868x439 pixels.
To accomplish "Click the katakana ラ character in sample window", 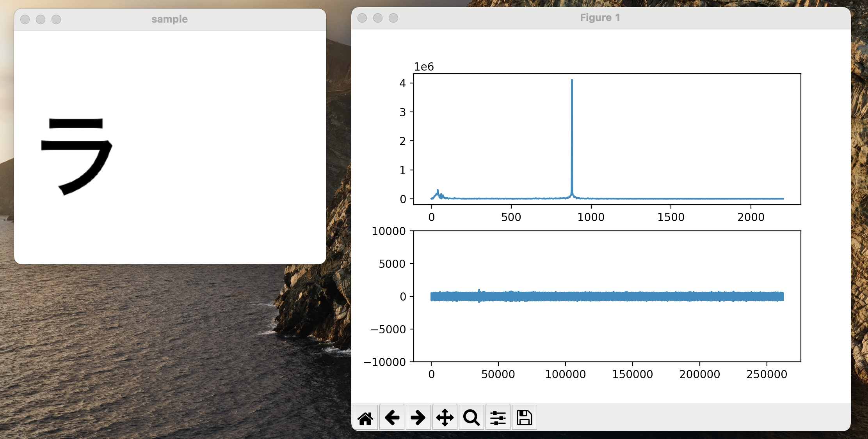I will pyautogui.click(x=76, y=156).
